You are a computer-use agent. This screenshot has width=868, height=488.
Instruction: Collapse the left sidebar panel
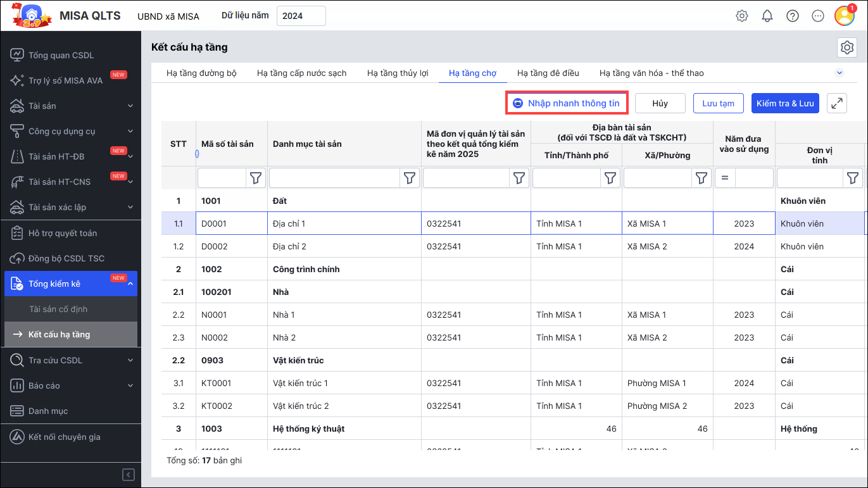coord(129,475)
